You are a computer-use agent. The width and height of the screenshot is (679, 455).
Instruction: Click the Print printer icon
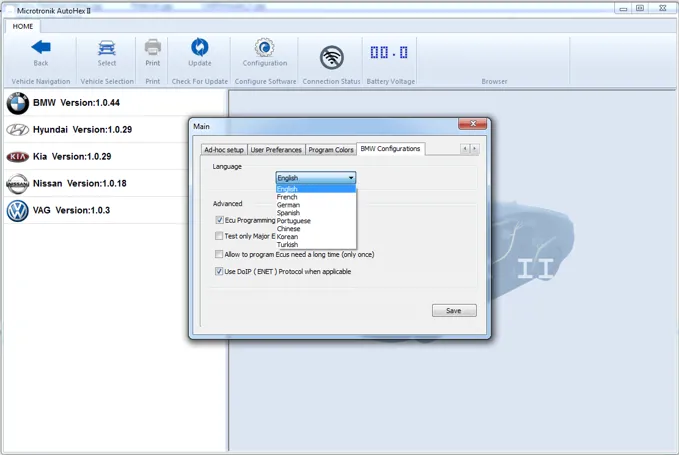tap(152, 47)
